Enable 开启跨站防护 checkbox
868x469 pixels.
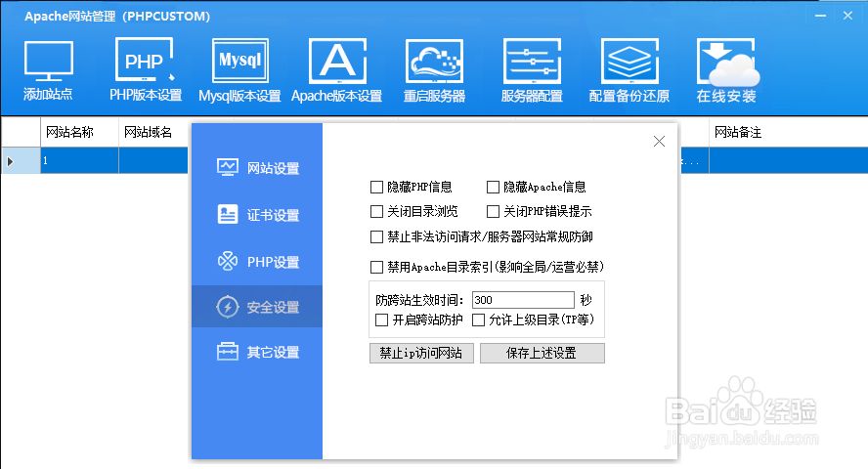coord(381,320)
